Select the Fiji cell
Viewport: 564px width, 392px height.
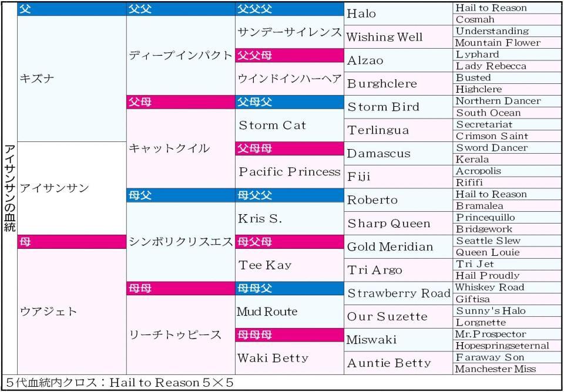398,177
